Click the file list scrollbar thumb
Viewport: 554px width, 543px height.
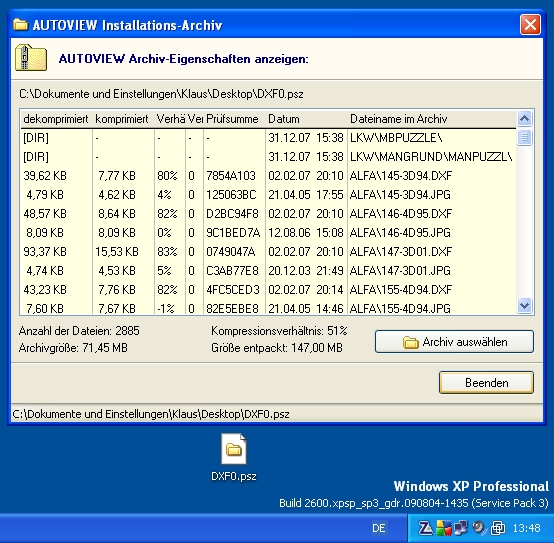pos(525,137)
